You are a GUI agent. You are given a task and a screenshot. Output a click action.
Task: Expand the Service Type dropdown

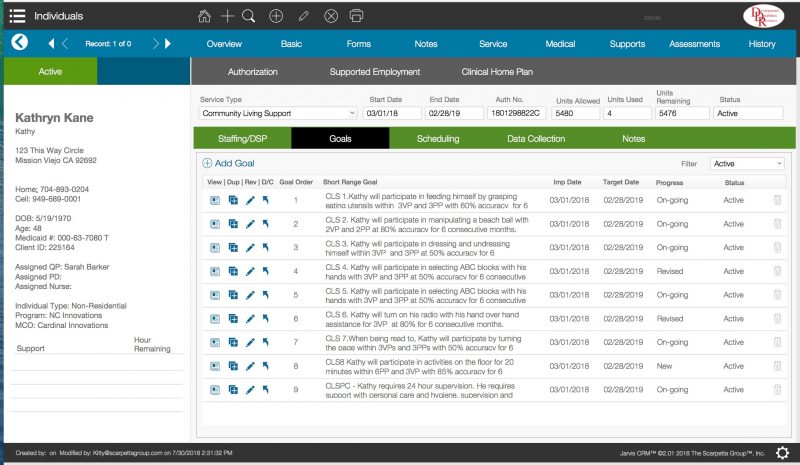click(278, 113)
